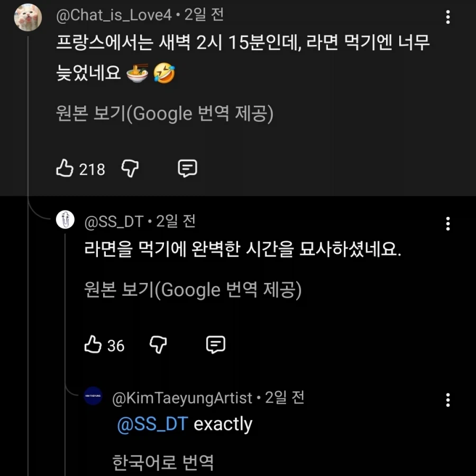
Task: Click the dislike icon on @SS_DT's reply
Action: (x=158, y=346)
